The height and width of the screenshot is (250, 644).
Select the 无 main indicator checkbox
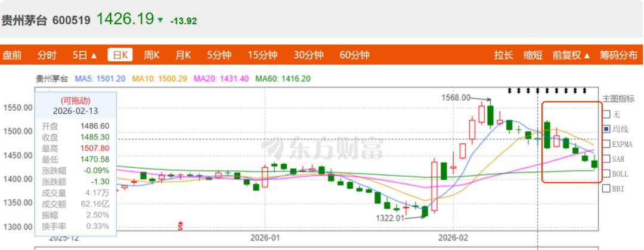pyautogui.click(x=606, y=114)
